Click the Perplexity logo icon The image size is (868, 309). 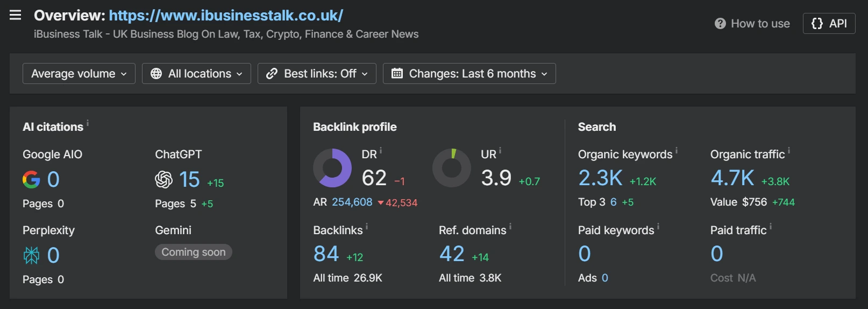tap(31, 255)
